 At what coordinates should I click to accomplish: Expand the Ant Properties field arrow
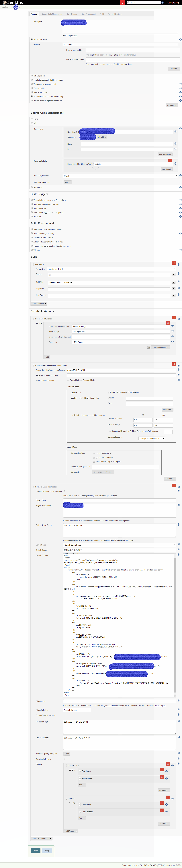(174, 289)
